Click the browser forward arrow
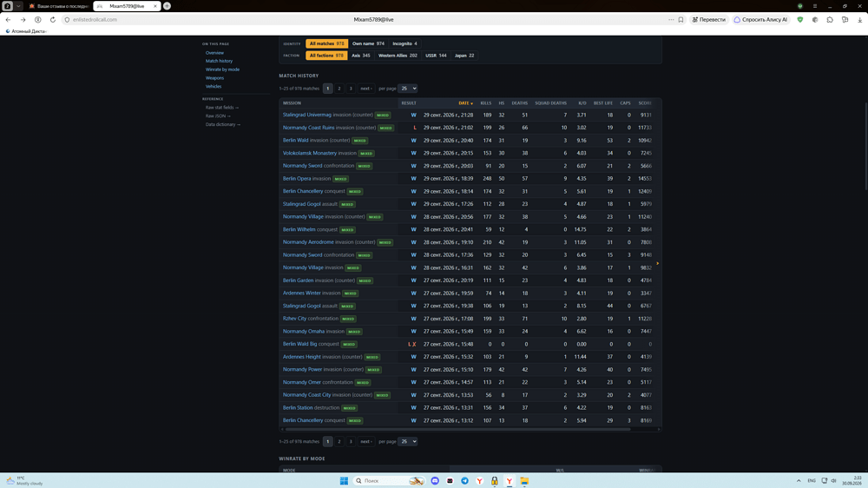 (x=23, y=19)
